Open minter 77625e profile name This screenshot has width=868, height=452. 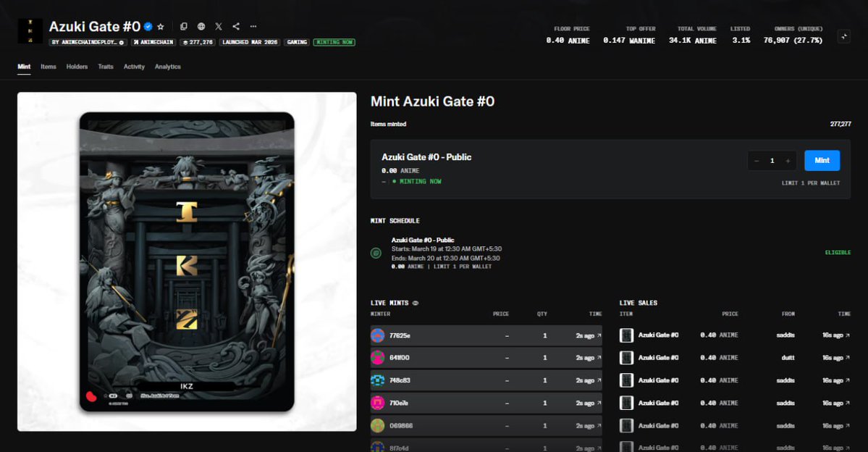400,335
